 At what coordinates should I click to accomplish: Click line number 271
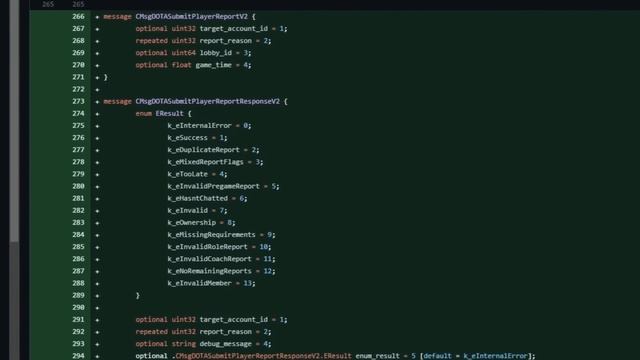[78, 77]
